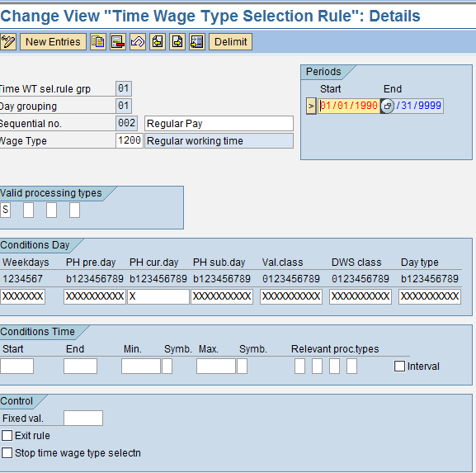Go to the next entry icon

tap(177, 41)
